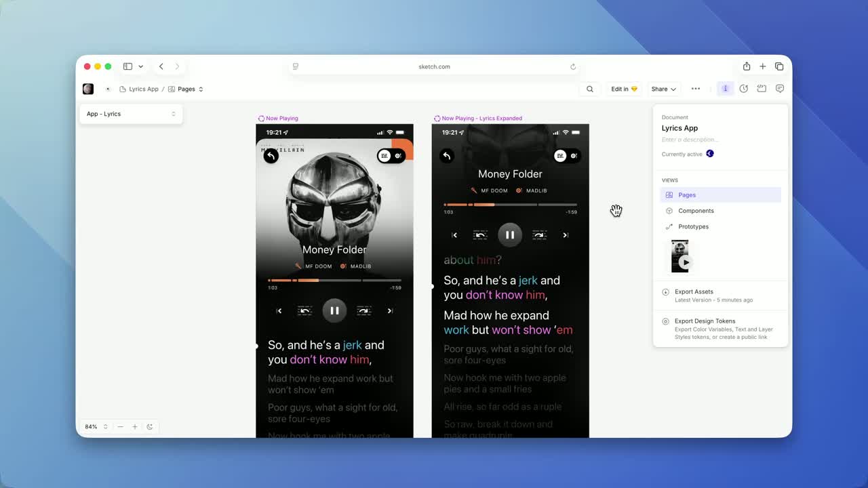Open a new Safari tab
Screen dimensions: 868x488
click(763, 66)
